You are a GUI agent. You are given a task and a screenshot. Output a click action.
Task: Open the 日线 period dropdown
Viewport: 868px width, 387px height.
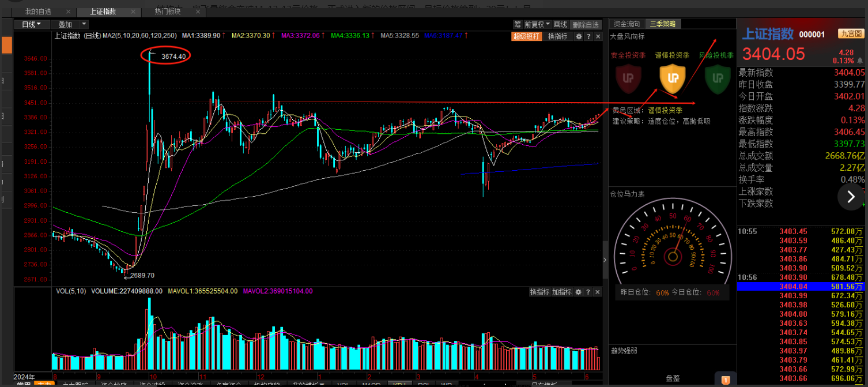tap(31, 24)
